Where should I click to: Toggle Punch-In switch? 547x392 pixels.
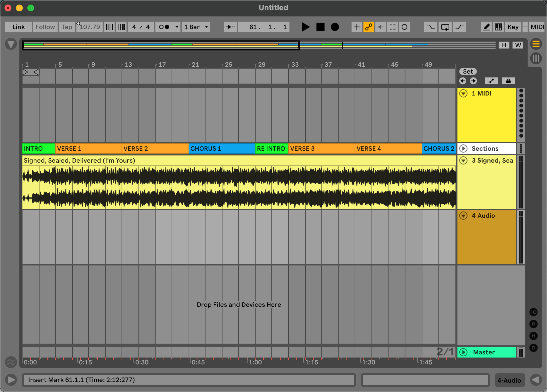[x=430, y=27]
